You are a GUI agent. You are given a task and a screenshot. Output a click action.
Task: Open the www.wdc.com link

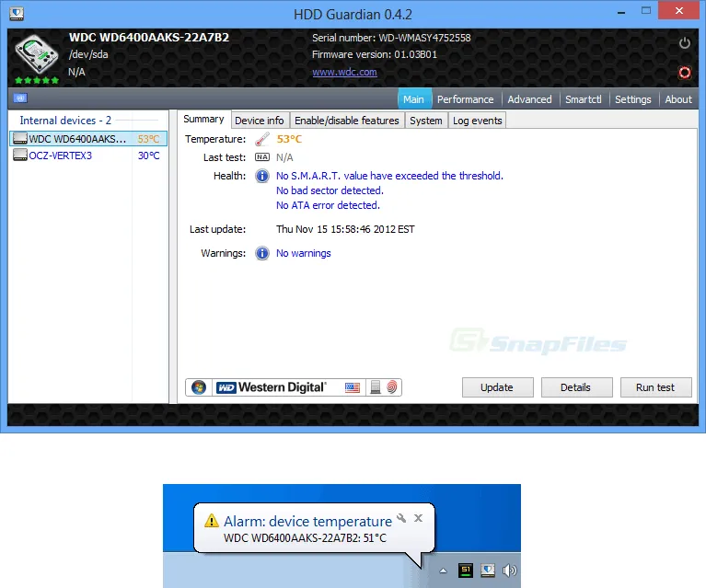pyautogui.click(x=344, y=72)
